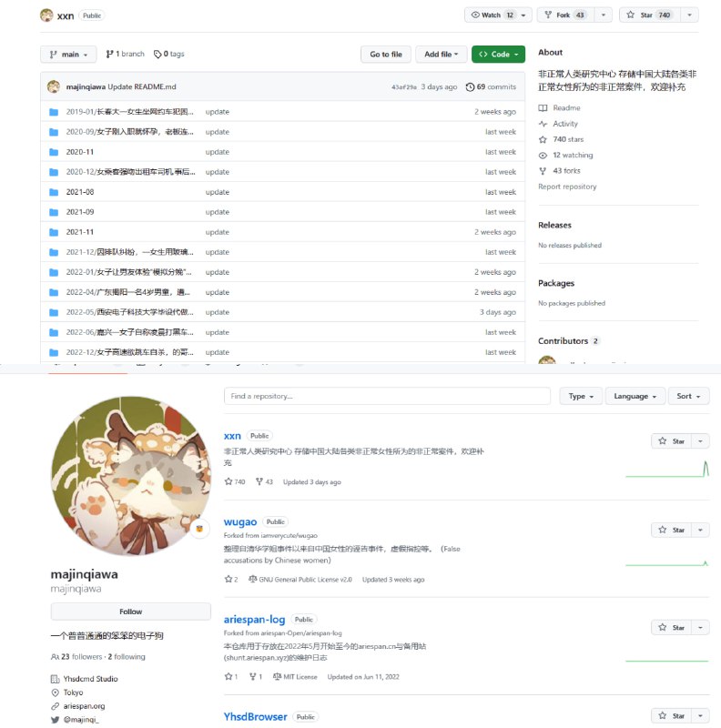Open the 2022-01 folder icon
The width and height of the screenshot is (721, 728).
[x=54, y=272]
